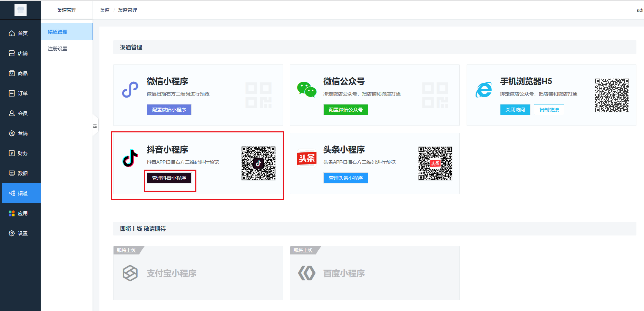
Task: Click the browser H5 'e' icon
Action: [484, 90]
